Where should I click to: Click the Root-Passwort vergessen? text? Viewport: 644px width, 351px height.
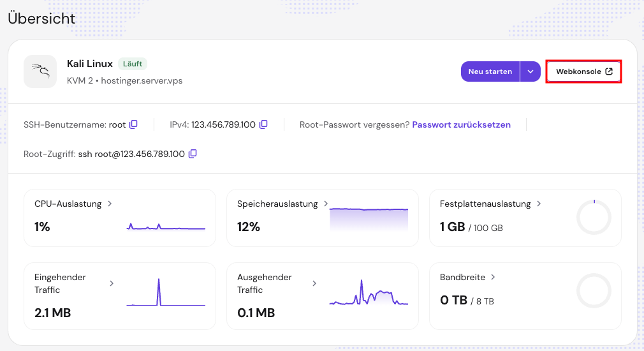[x=355, y=124]
